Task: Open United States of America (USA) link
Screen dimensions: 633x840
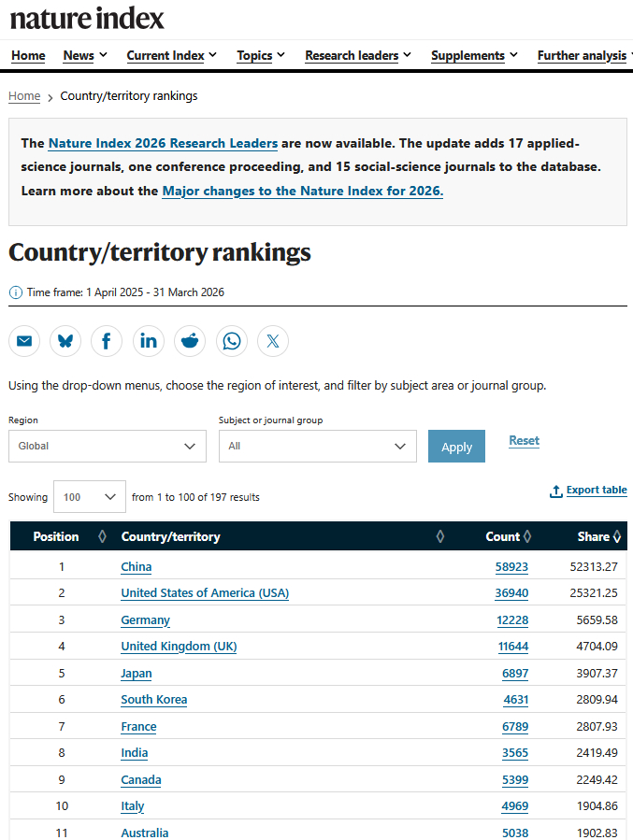Action: pyautogui.click(x=205, y=593)
